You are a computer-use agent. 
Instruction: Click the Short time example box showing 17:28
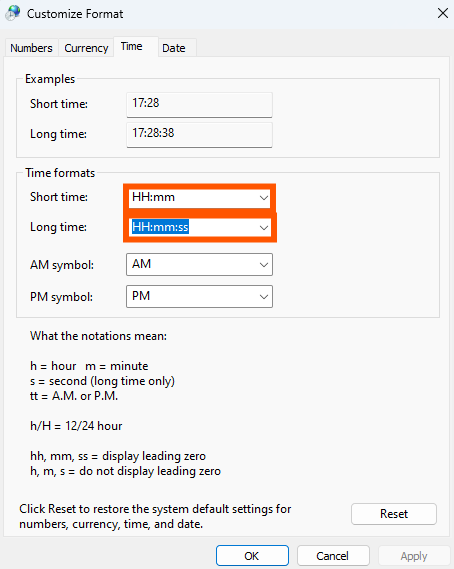pyautogui.click(x=199, y=105)
